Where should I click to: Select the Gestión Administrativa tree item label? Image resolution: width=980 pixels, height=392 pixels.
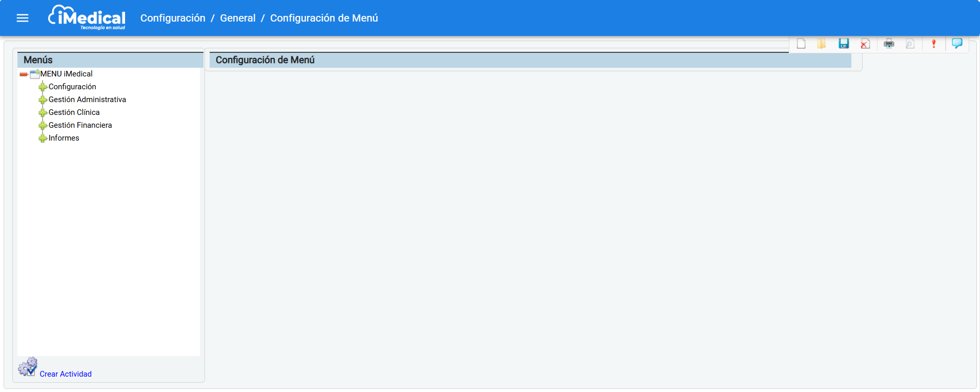87,100
